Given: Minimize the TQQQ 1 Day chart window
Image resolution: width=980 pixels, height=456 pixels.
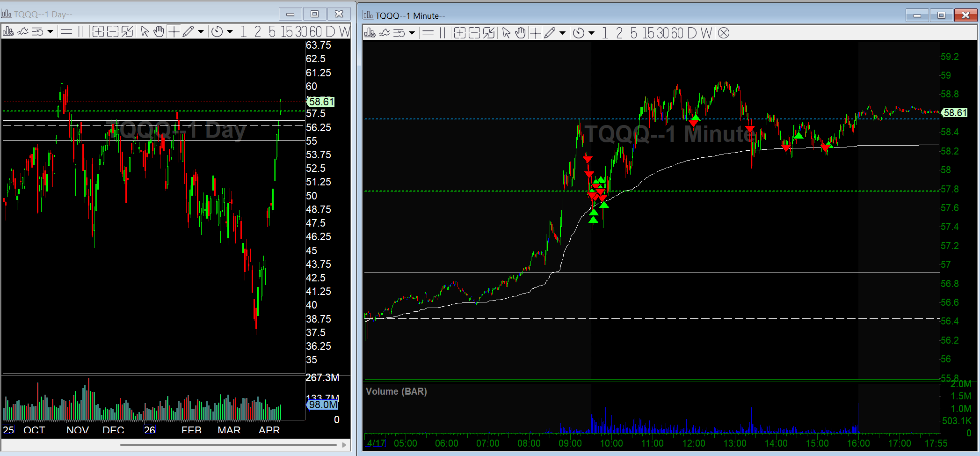Looking at the screenshot, I should click(x=290, y=14).
